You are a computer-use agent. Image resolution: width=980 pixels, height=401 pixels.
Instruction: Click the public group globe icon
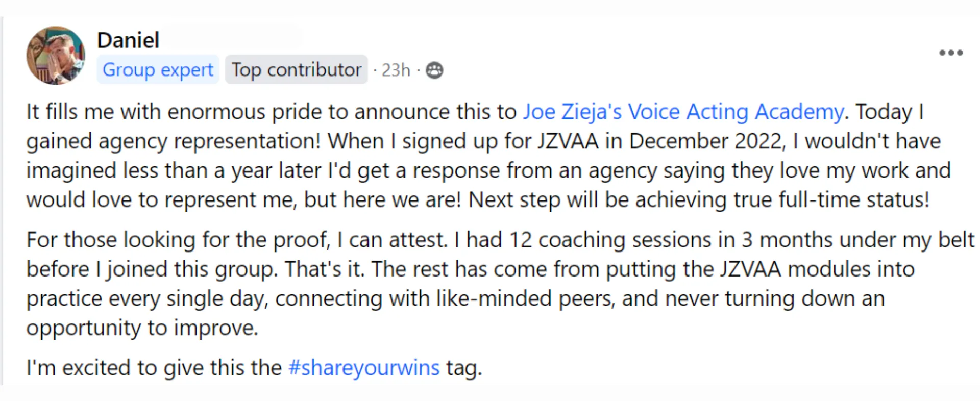coord(434,70)
